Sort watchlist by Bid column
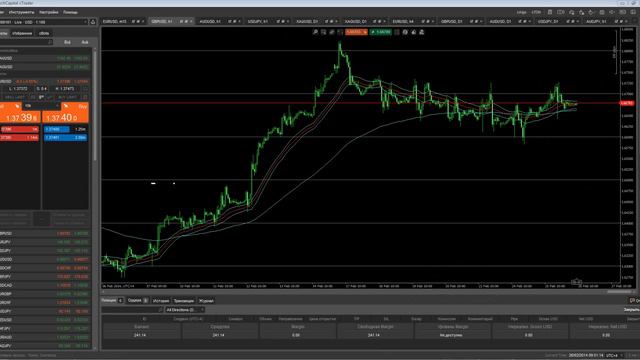The height and width of the screenshot is (360, 640). tap(67, 42)
